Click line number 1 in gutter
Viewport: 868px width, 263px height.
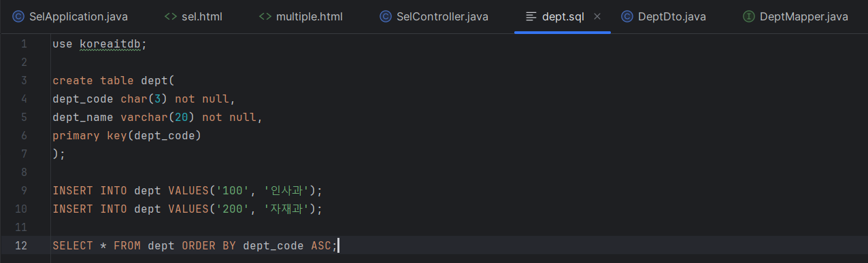(x=24, y=43)
